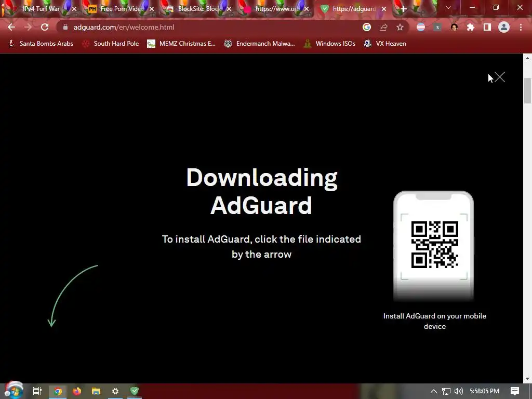
Task: View site info via the lock icon
Action: click(65, 27)
